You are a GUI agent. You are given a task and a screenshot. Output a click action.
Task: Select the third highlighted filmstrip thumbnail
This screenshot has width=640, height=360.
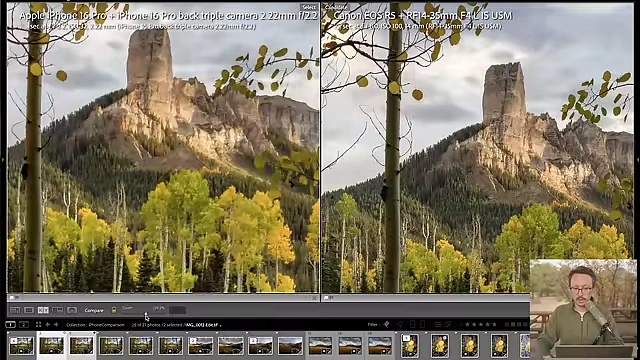(x=81, y=345)
